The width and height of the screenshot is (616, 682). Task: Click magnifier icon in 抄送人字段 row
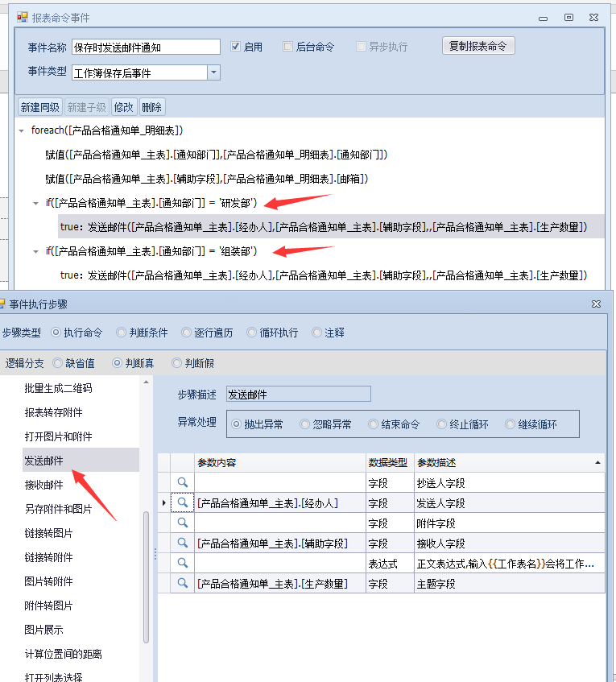(183, 482)
